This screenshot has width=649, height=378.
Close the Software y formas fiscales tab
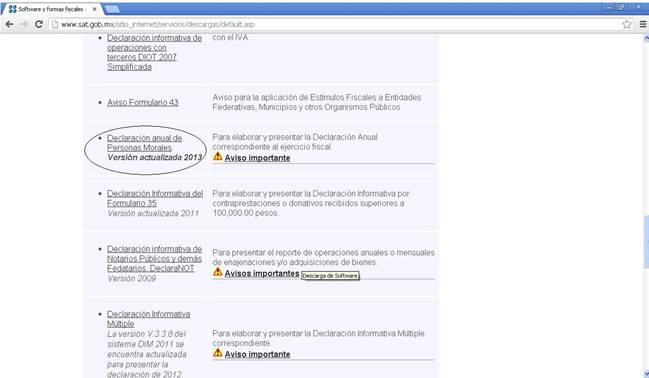94,9
